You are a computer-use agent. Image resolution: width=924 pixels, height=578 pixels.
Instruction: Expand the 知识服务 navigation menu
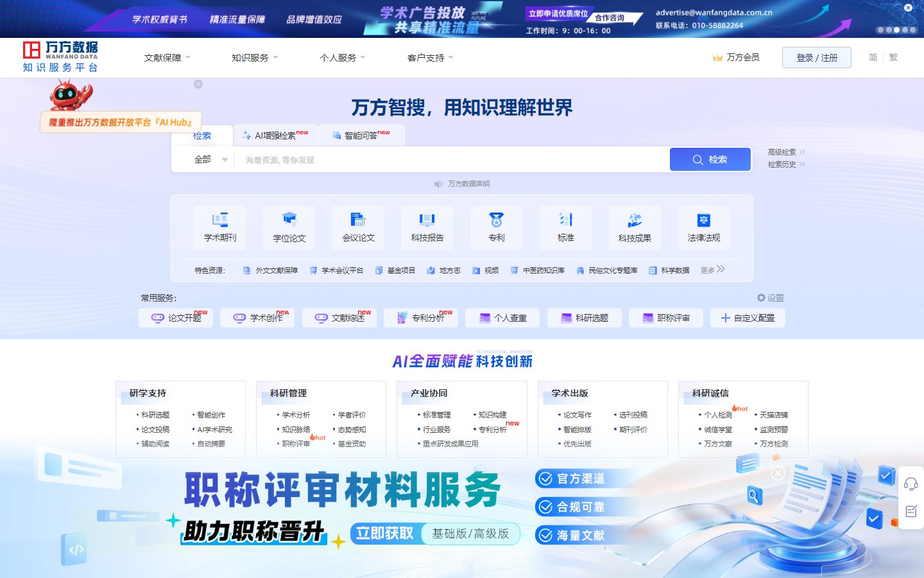255,58
